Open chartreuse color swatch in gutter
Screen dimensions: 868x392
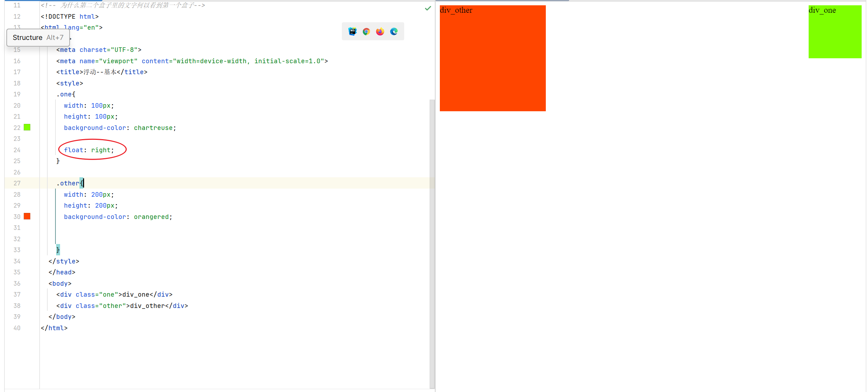tap(27, 127)
